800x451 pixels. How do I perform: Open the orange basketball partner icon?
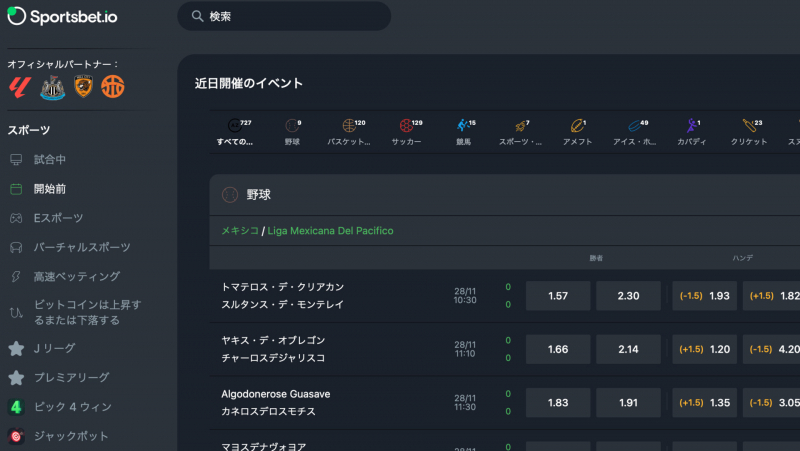(x=113, y=86)
